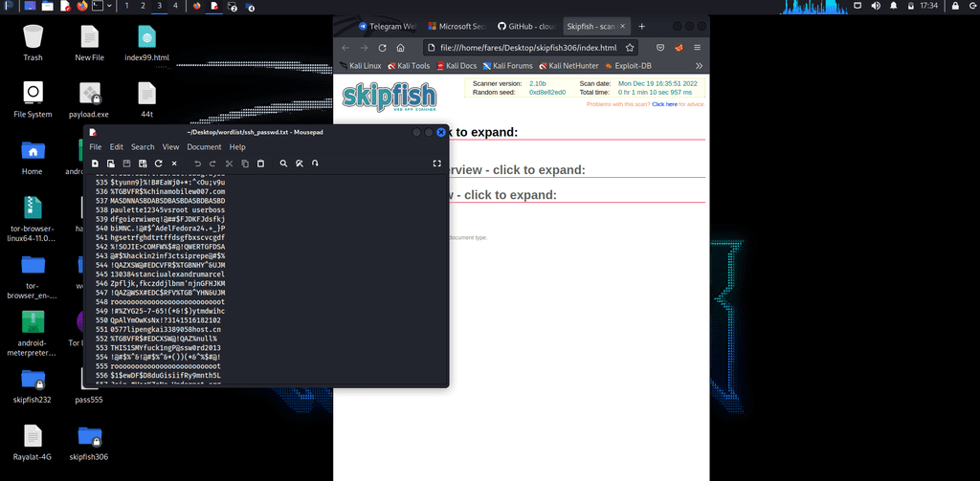Click the Undo icon in Mousepad

coord(197,164)
